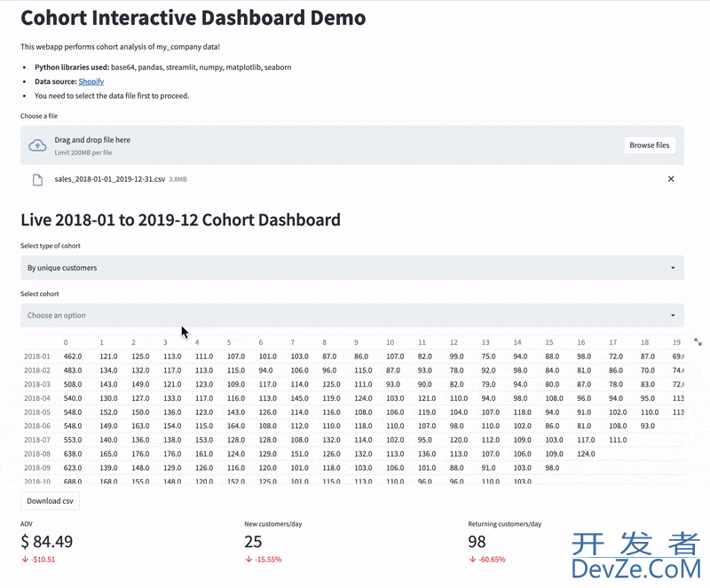Select the 2018-01 row header
The height and width of the screenshot is (588, 710).
(37, 357)
